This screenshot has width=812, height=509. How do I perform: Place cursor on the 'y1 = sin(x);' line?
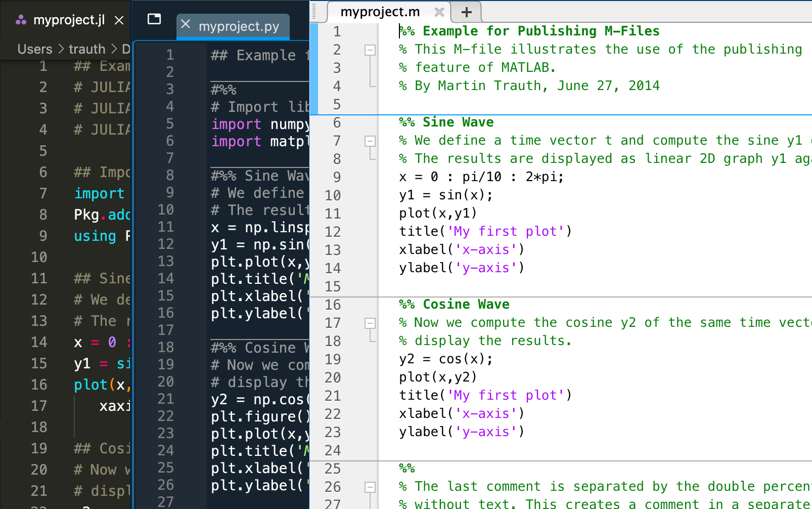click(x=445, y=195)
